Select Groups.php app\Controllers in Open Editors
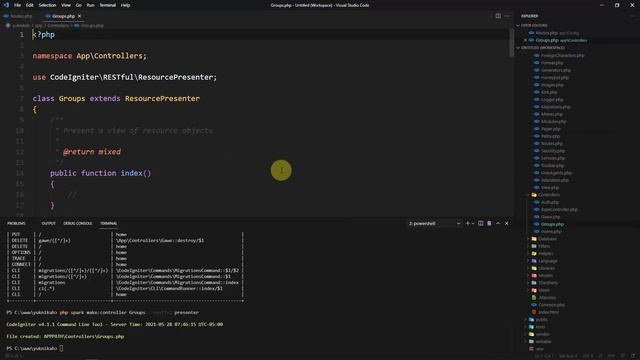 561,40
